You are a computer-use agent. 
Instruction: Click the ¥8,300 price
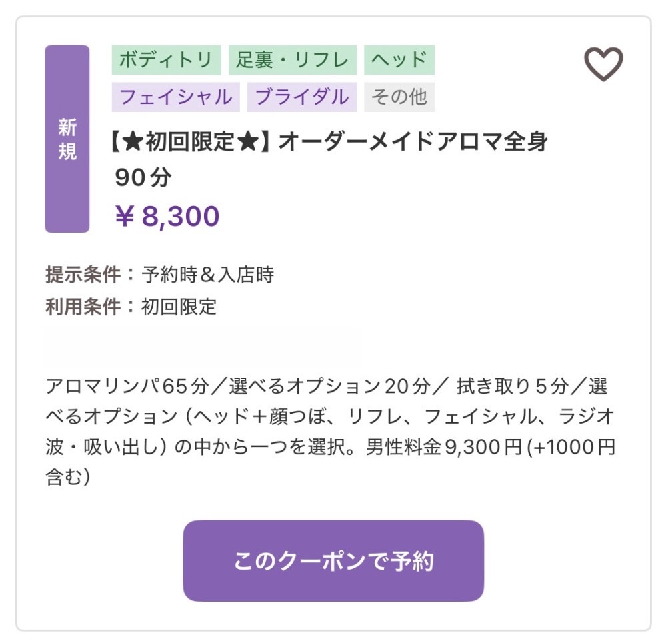click(x=167, y=216)
